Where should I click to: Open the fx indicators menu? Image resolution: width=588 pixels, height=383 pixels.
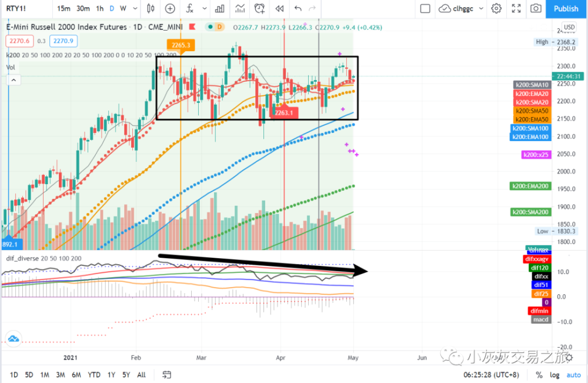click(190, 8)
